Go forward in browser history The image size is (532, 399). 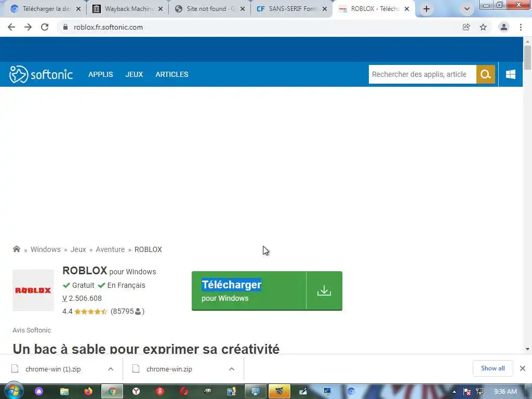click(x=28, y=27)
